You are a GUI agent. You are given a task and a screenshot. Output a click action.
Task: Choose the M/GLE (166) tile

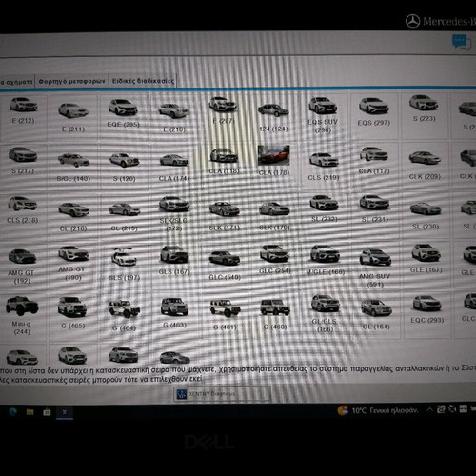[325, 266]
